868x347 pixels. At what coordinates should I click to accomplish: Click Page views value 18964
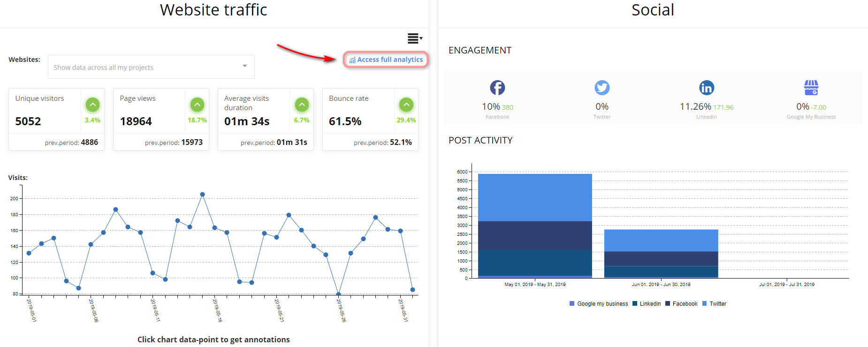[x=136, y=121]
